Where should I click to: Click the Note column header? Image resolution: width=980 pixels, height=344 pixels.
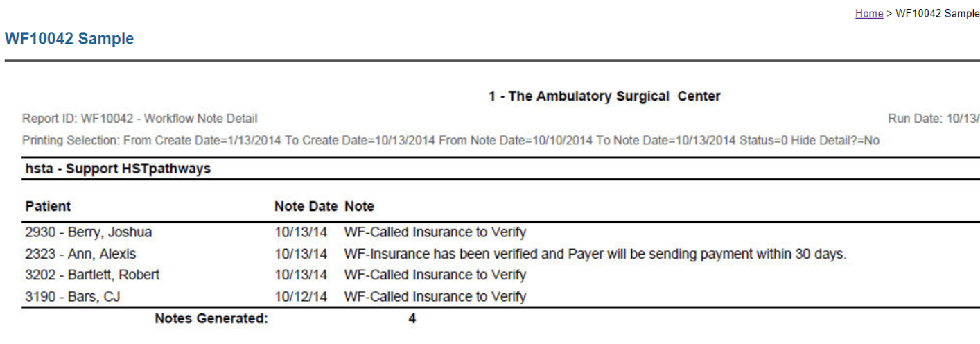point(359,206)
